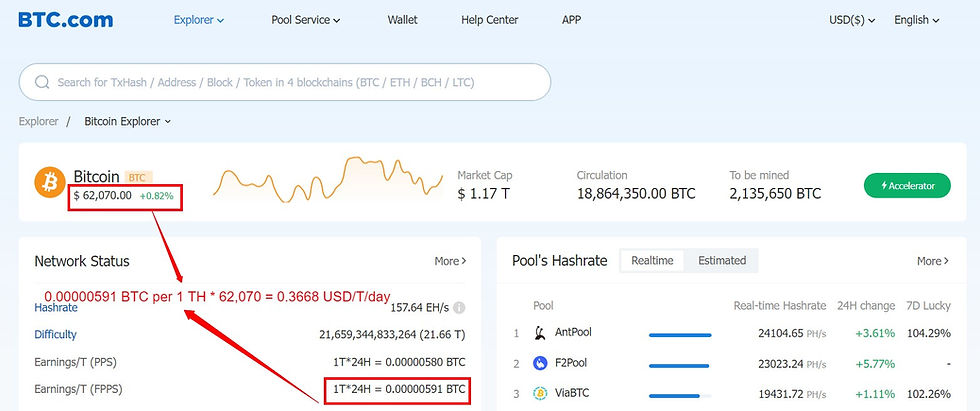Click the green Accelerator button

pyautogui.click(x=907, y=186)
